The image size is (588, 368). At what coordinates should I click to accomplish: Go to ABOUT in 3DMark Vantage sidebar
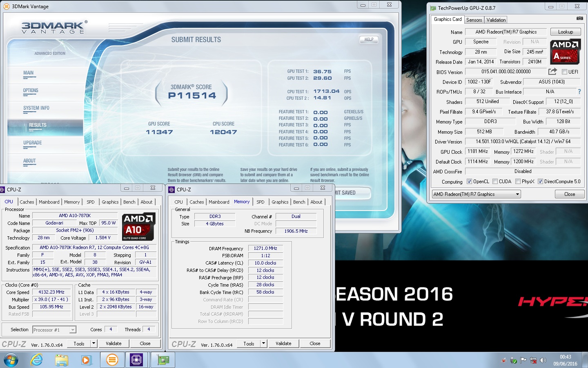tap(29, 161)
